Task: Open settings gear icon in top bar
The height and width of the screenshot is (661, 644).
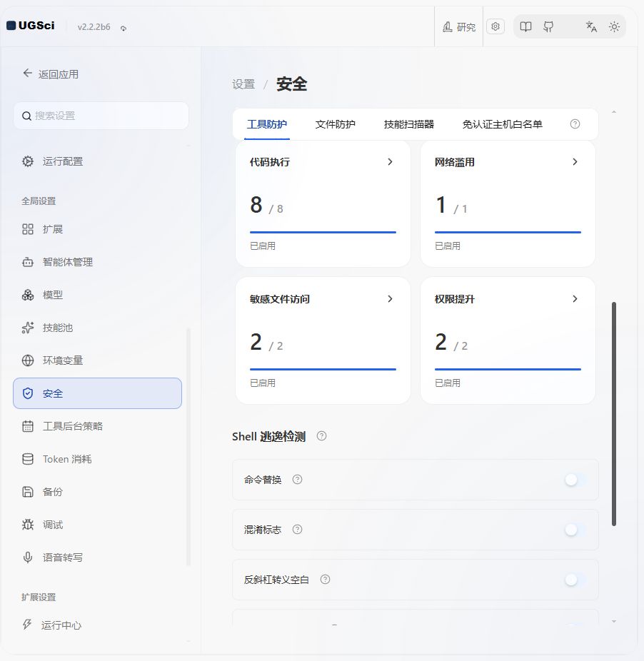Action: click(x=495, y=26)
